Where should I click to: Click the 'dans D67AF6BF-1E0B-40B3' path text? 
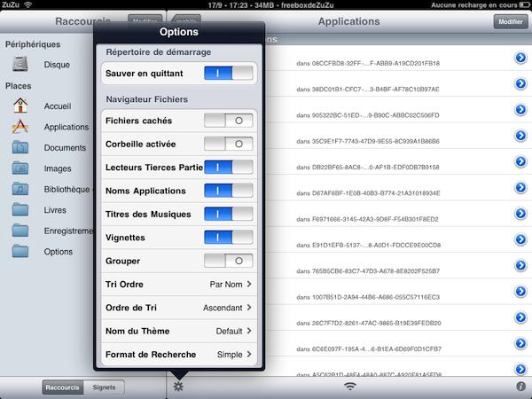368,193
